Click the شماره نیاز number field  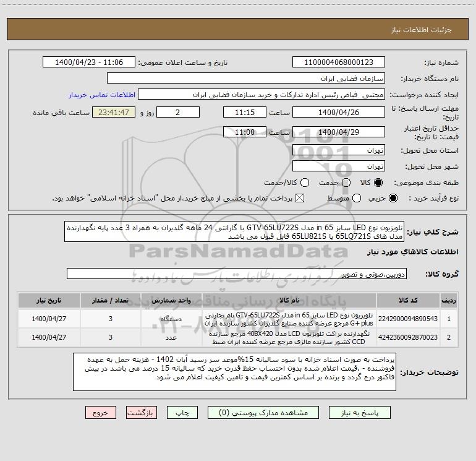(339, 62)
